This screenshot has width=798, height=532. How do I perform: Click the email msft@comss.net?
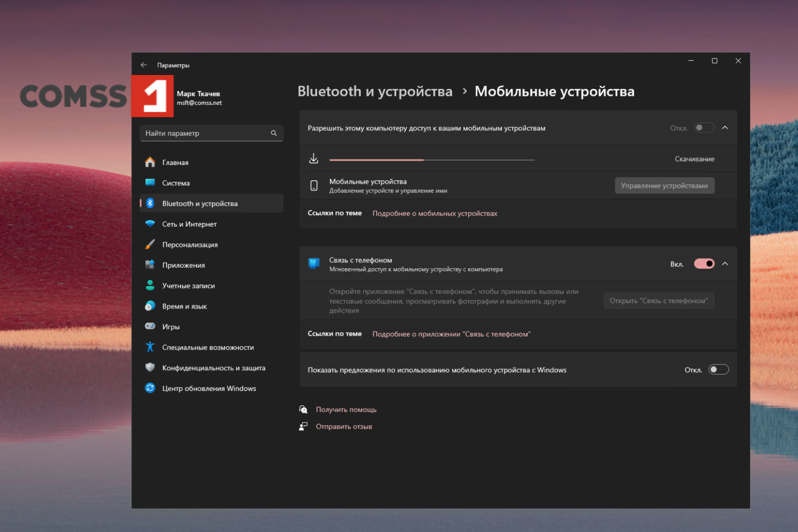pos(199,103)
